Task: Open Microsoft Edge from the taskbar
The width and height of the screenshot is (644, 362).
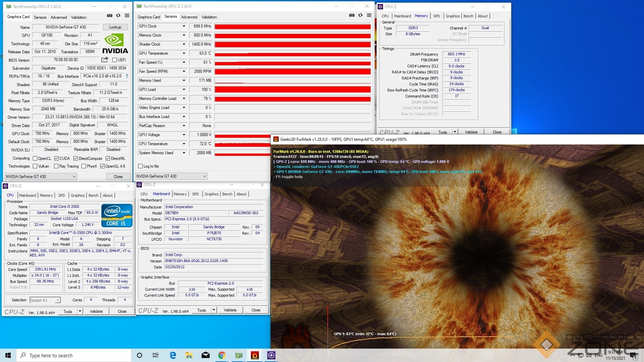Action: [173, 355]
